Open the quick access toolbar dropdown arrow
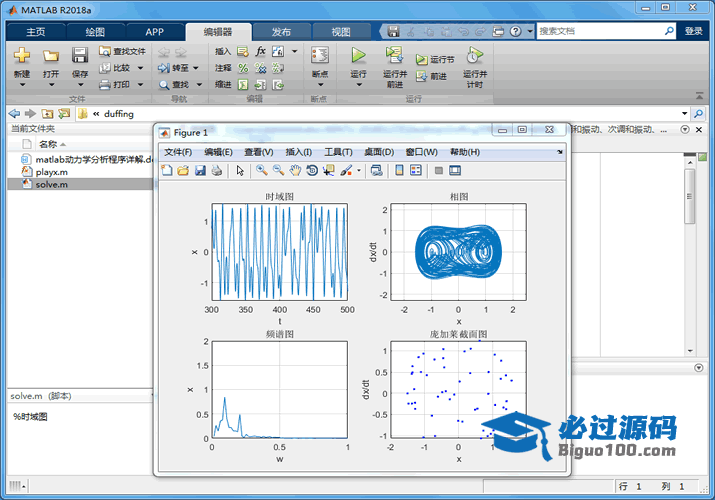Screen dimensions: 715x500 coord(530,31)
